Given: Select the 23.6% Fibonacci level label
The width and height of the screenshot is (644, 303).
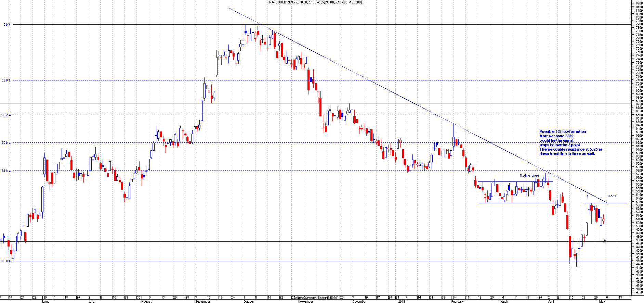Looking at the screenshot, I should click(x=6, y=80).
